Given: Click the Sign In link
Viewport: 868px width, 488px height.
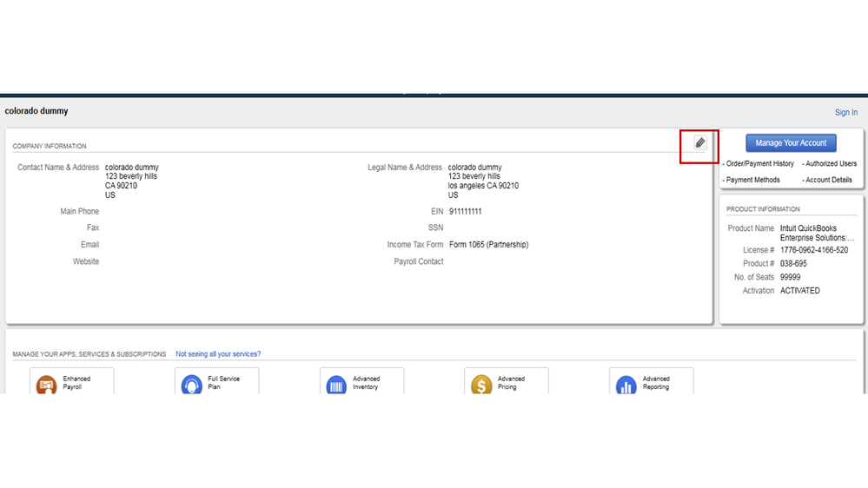Looking at the screenshot, I should (x=846, y=112).
